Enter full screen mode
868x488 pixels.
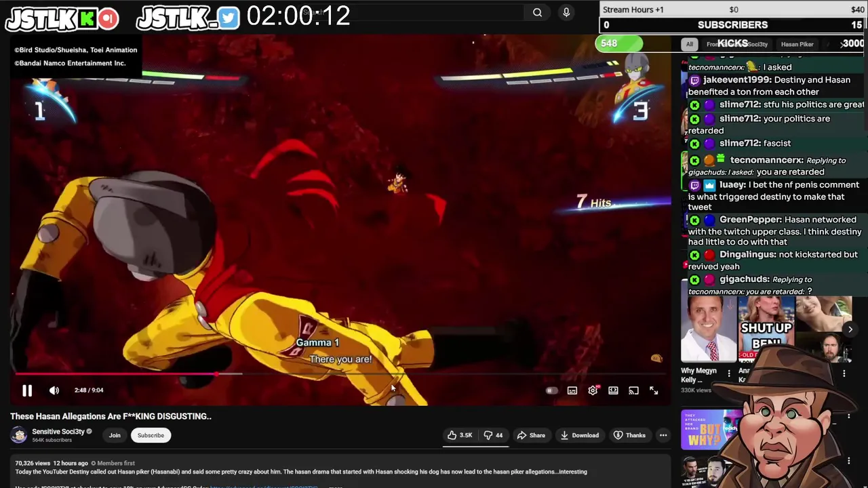tap(654, 390)
